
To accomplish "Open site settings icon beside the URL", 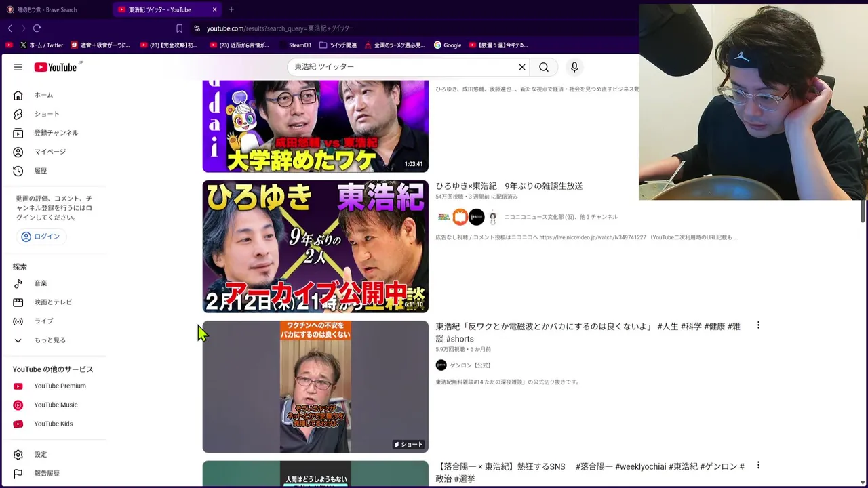I will coord(197,28).
